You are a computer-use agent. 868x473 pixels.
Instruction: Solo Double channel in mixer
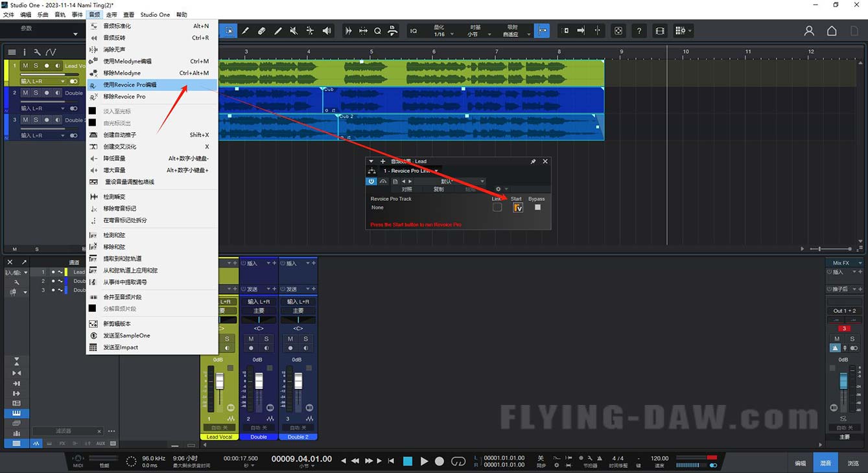point(266,339)
